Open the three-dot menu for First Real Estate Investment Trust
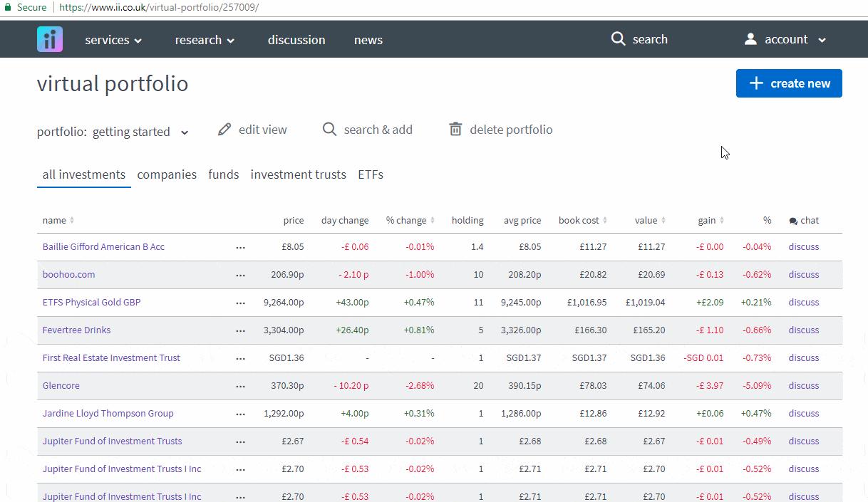This screenshot has width=868, height=502. [240, 359]
